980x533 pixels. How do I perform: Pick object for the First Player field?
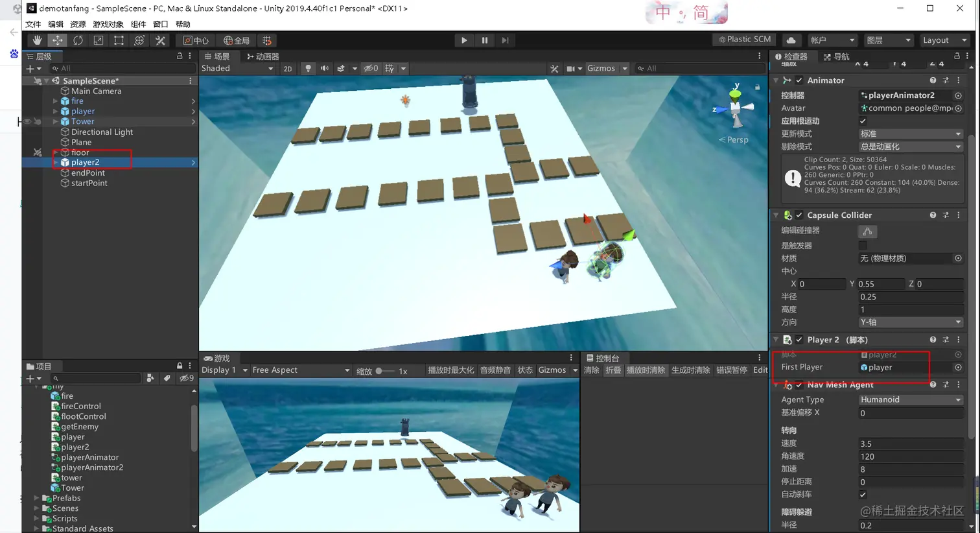(958, 368)
